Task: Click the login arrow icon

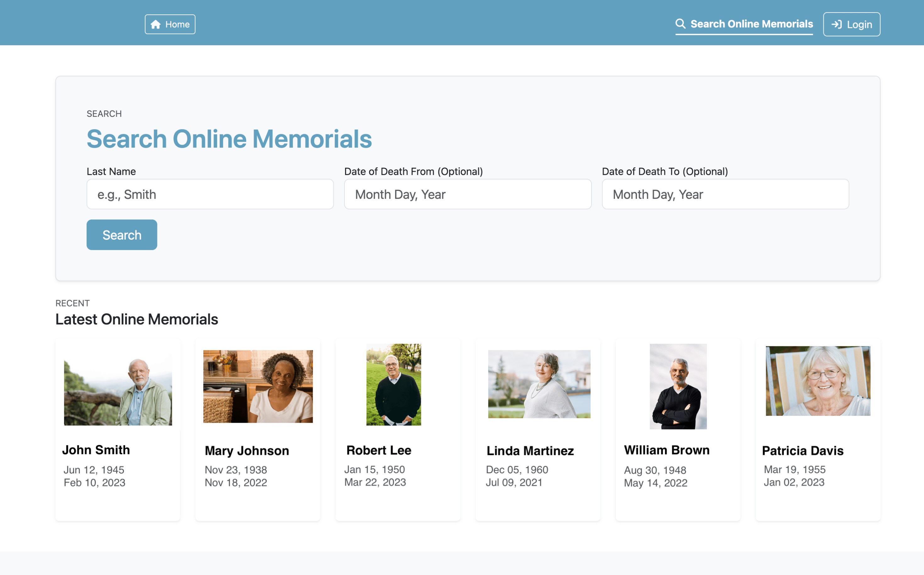Action: click(x=837, y=24)
